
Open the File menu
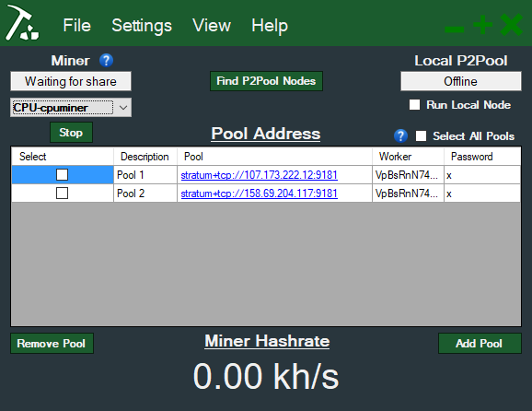tap(77, 26)
